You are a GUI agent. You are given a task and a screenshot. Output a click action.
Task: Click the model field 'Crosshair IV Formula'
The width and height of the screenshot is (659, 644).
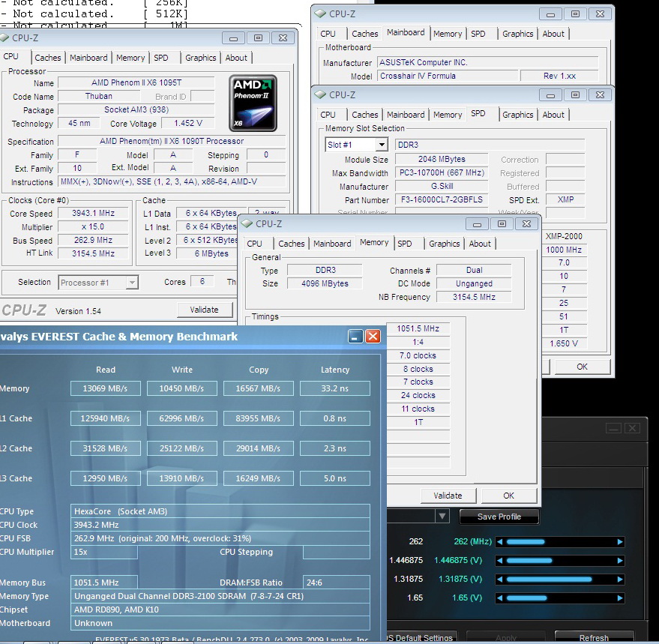point(447,76)
